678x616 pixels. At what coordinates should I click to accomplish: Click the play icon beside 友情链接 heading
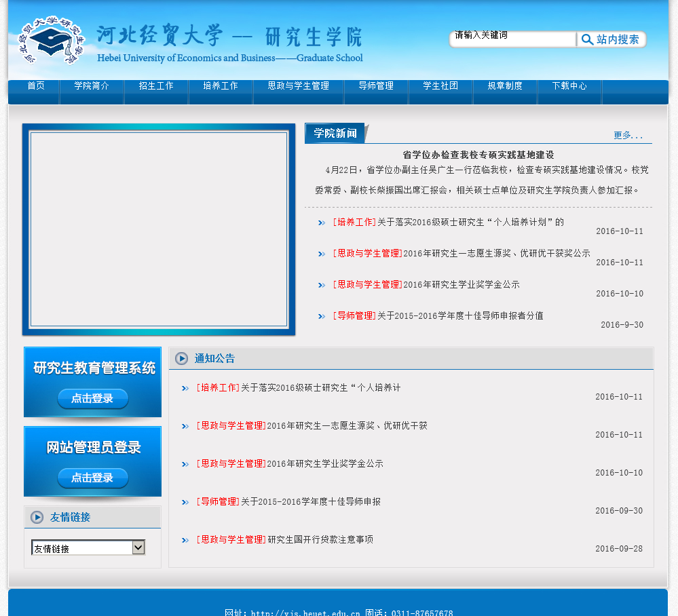pos(37,517)
